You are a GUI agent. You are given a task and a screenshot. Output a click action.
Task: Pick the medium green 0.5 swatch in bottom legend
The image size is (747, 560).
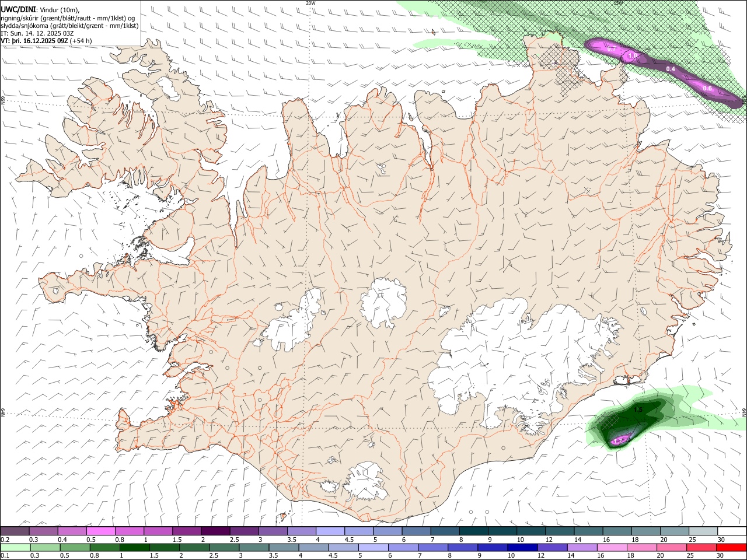[x=75, y=548]
